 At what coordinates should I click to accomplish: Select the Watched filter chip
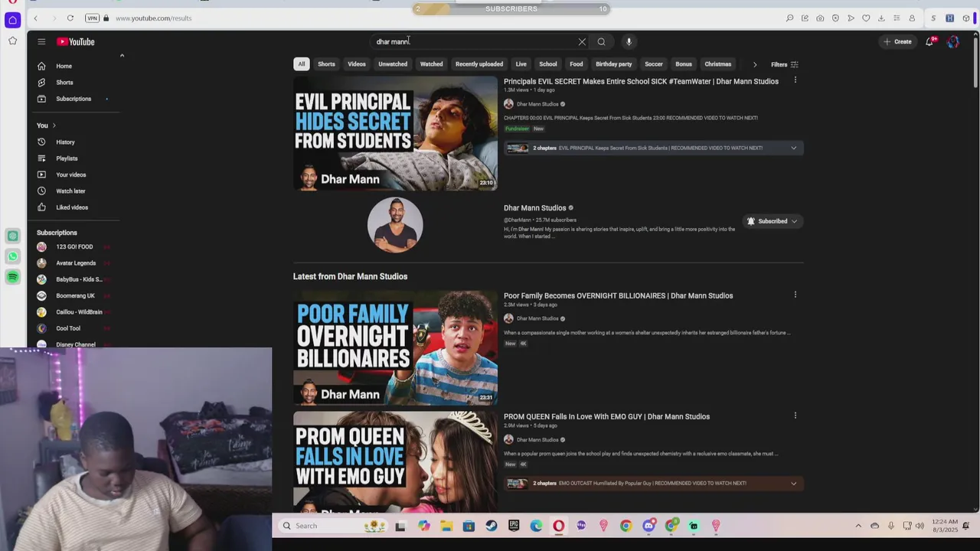coord(431,64)
